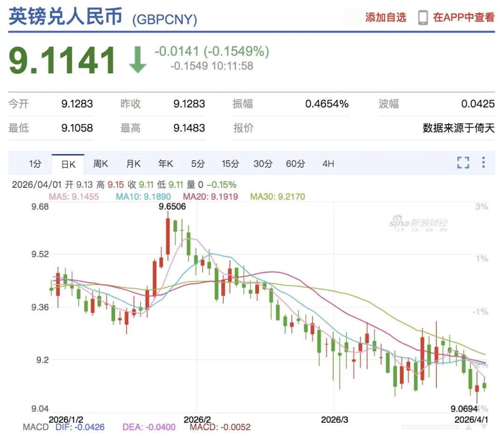Click the current price 9.1141

pos(62,60)
